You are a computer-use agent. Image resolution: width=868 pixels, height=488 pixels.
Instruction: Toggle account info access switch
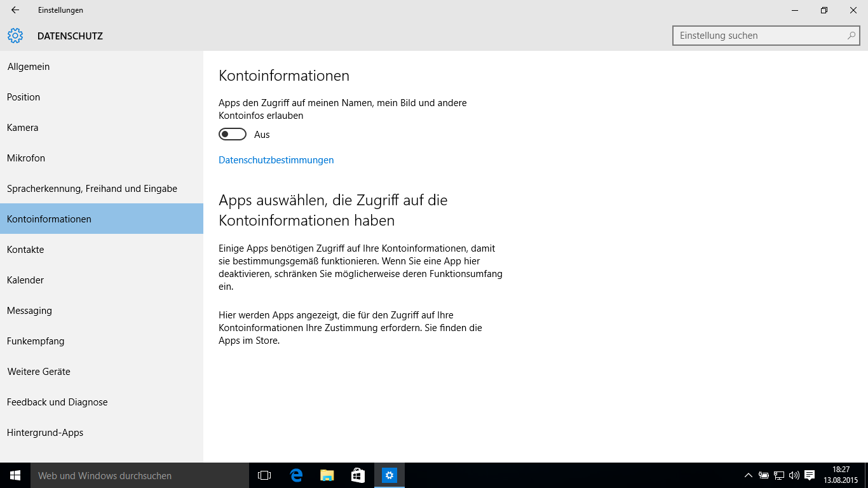(233, 134)
